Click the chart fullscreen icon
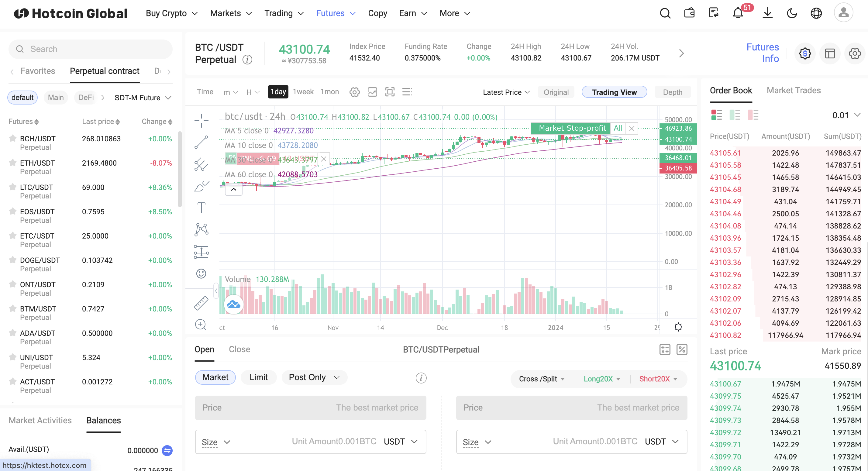This screenshot has height=471, width=868. [x=390, y=92]
